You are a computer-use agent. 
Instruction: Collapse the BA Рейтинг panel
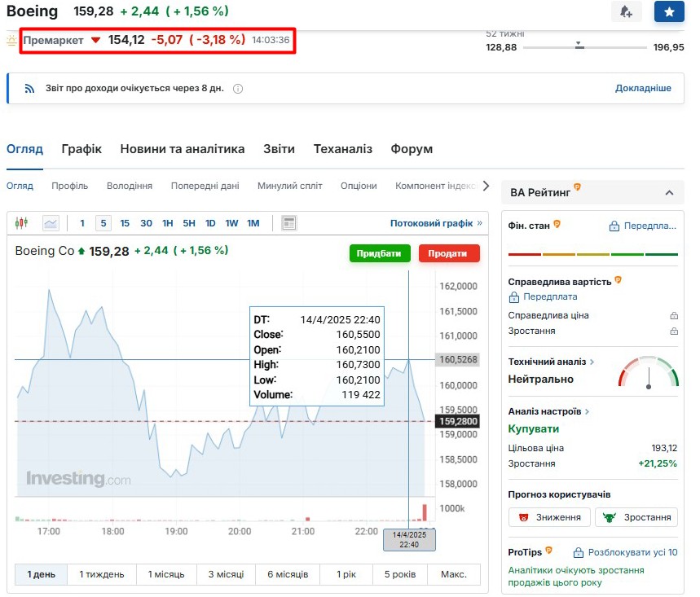pyautogui.click(x=669, y=193)
